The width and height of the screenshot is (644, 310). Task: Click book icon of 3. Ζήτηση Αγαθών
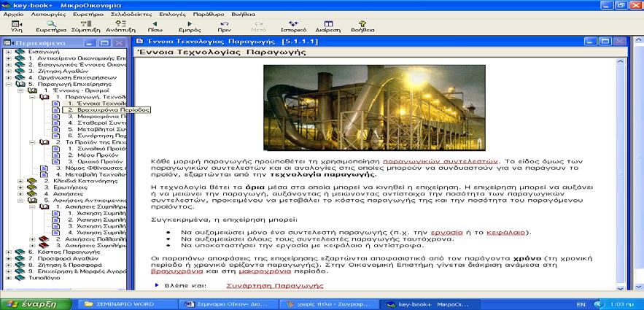point(19,71)
